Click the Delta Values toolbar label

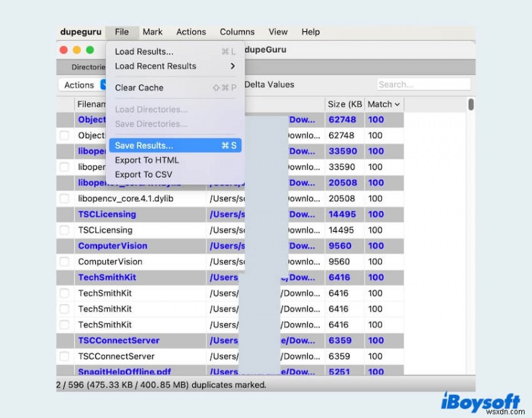[x=269, y=84]
